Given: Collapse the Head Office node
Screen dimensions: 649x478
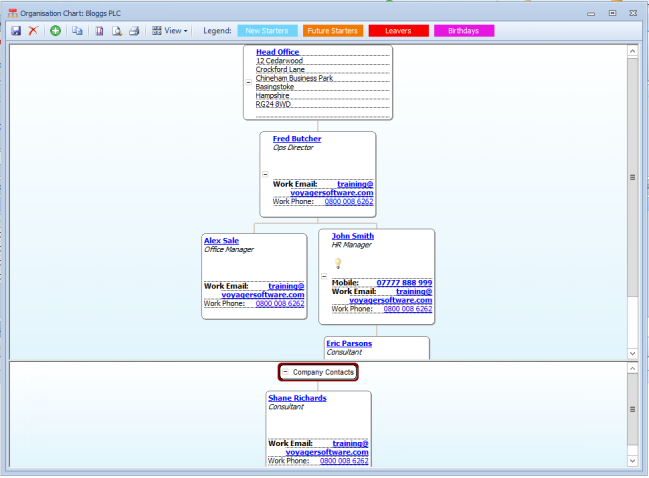Looking at the screenshot, I should (248, 83).
